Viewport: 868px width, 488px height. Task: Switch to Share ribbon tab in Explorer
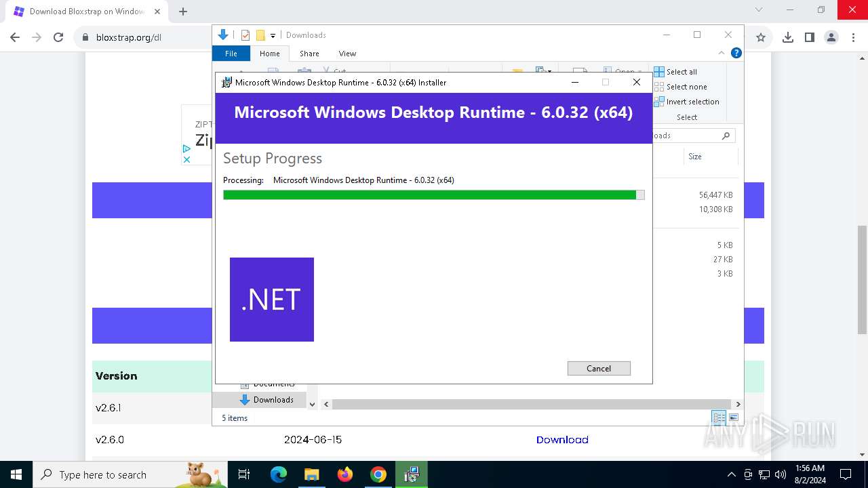[309, 54]
